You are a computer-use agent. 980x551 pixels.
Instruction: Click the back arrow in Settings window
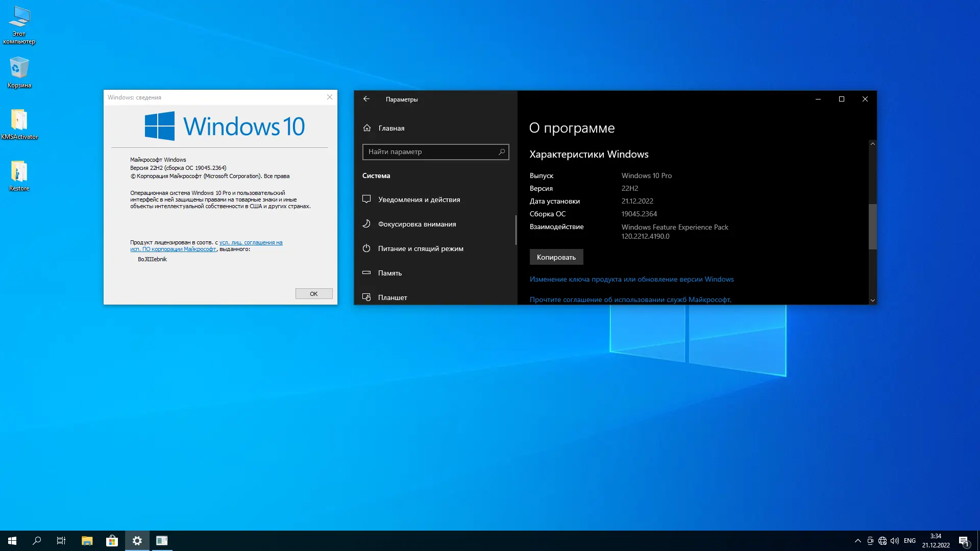pos(366,99)
